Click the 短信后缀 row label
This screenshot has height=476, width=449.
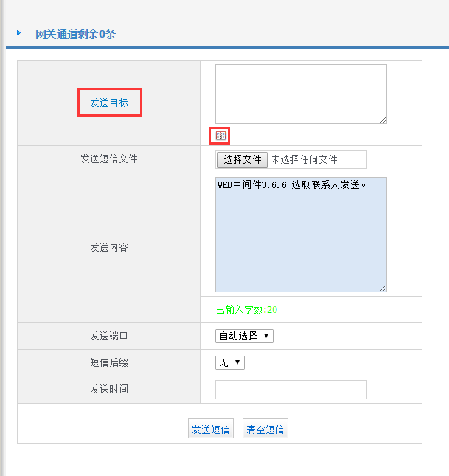[x=109, y=363]
